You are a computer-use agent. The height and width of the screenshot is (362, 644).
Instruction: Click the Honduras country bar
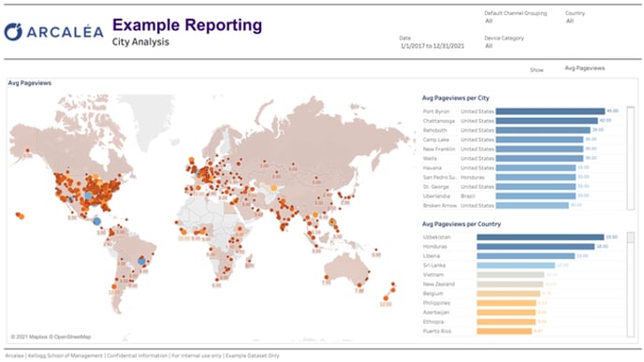click(x=535, y=247)
